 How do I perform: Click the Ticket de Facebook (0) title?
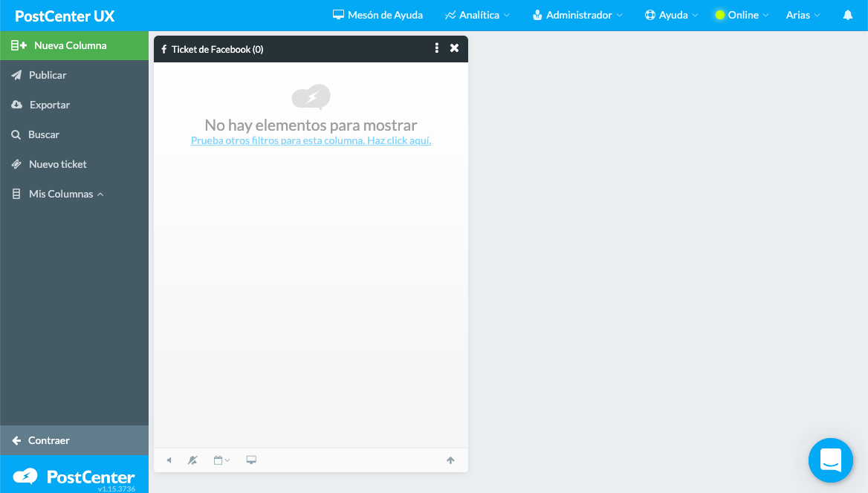(x=217, y=49)
